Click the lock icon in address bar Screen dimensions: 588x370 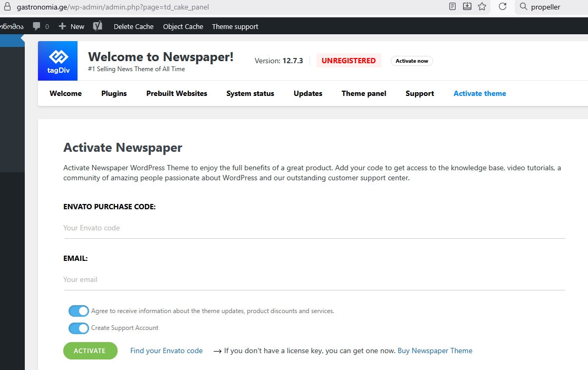(7, 7)
